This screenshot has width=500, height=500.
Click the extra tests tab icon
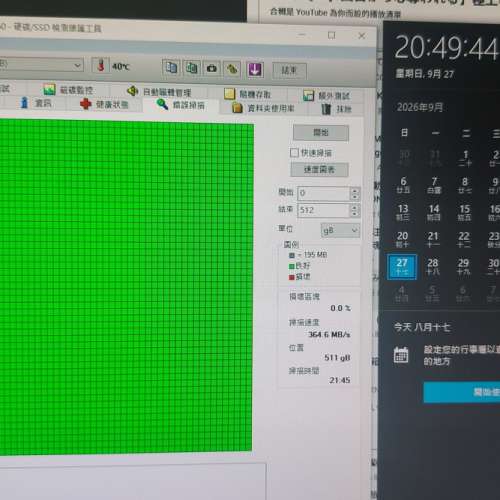pyautogui.click(x=308, y=95)
